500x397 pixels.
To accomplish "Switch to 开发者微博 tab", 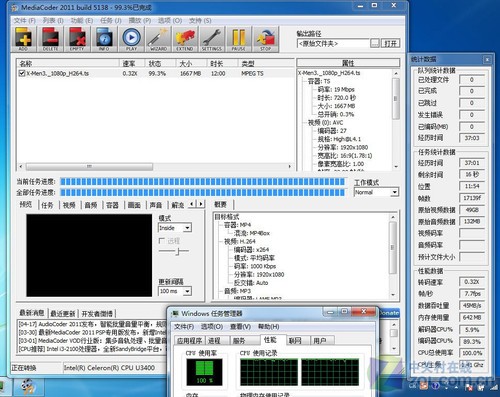I will pos(97,314).
